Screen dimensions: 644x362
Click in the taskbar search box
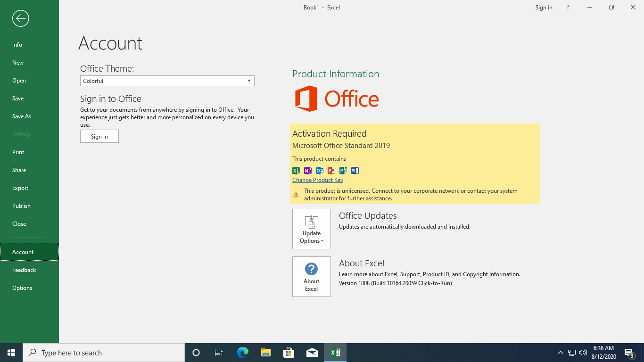104,353
